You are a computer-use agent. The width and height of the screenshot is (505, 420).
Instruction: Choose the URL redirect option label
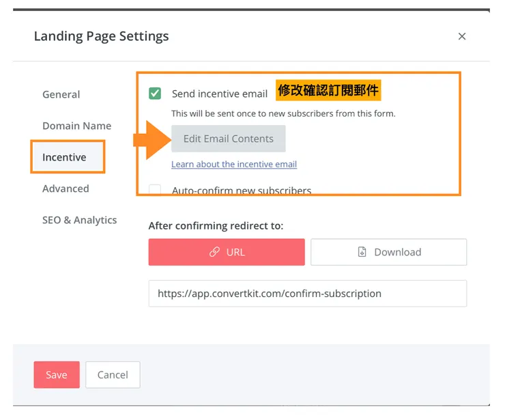point(235,252)
